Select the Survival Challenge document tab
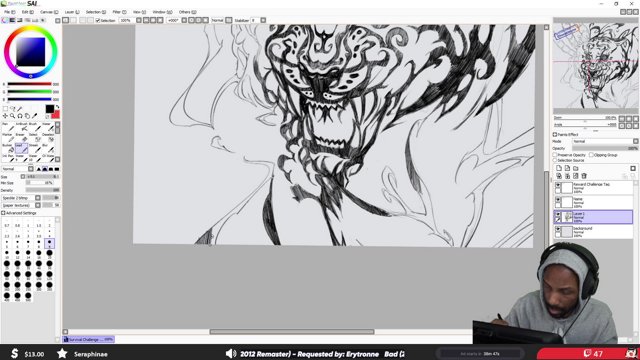This screenshot has width=640, height=360. pyautogui.click(x=89, y=339)
